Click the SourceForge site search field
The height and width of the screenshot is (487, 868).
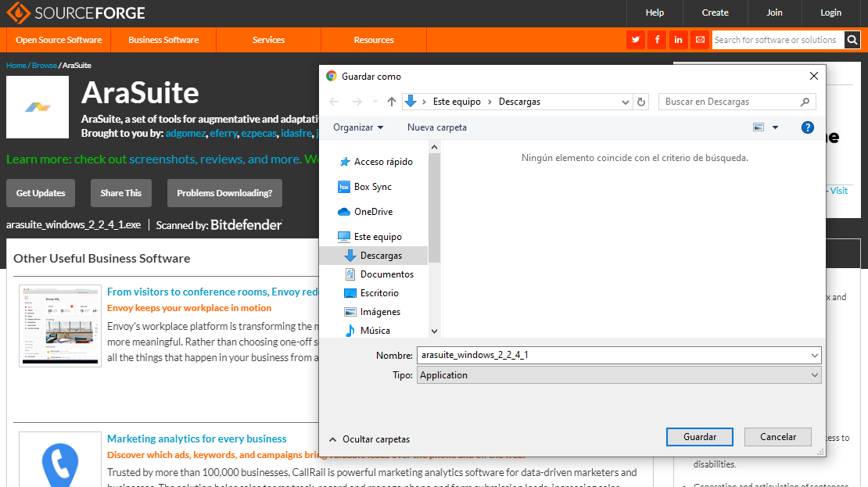[x=778, y=40]
